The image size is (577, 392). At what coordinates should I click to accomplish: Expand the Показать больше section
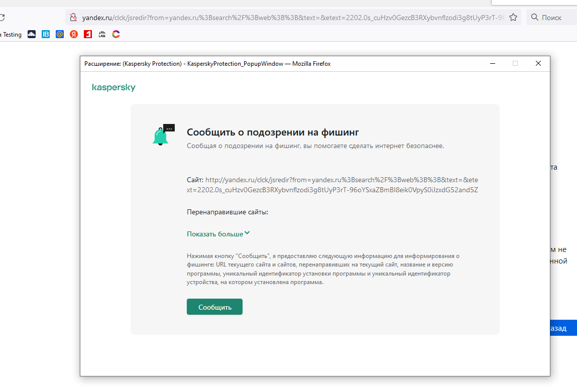point(218,234)
